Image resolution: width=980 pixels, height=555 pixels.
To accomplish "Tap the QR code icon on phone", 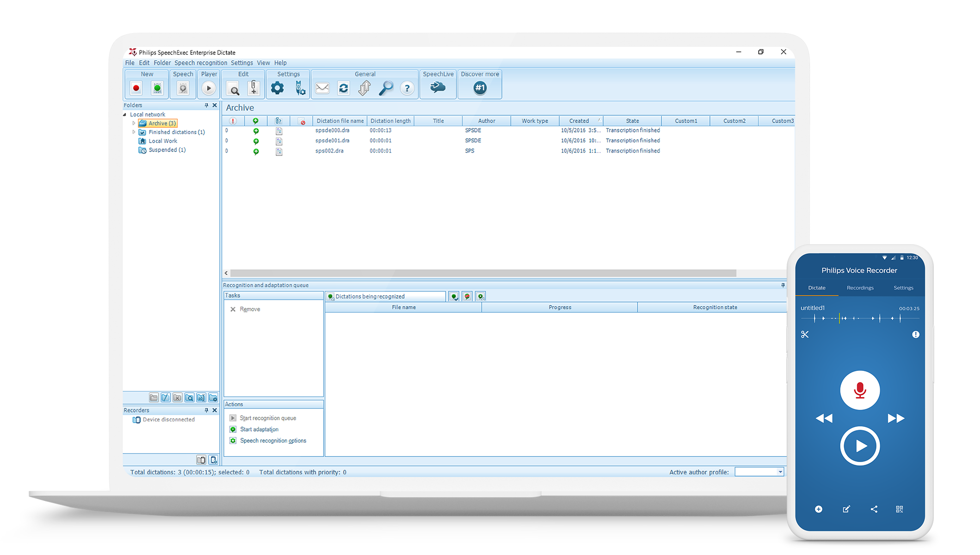I will (x=900, y=509).
